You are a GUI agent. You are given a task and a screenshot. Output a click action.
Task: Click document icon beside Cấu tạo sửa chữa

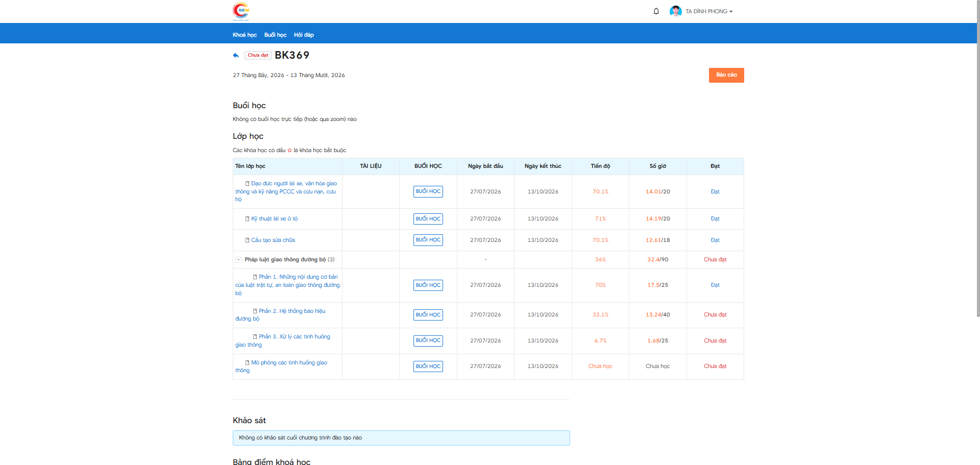tap(247, 240)
